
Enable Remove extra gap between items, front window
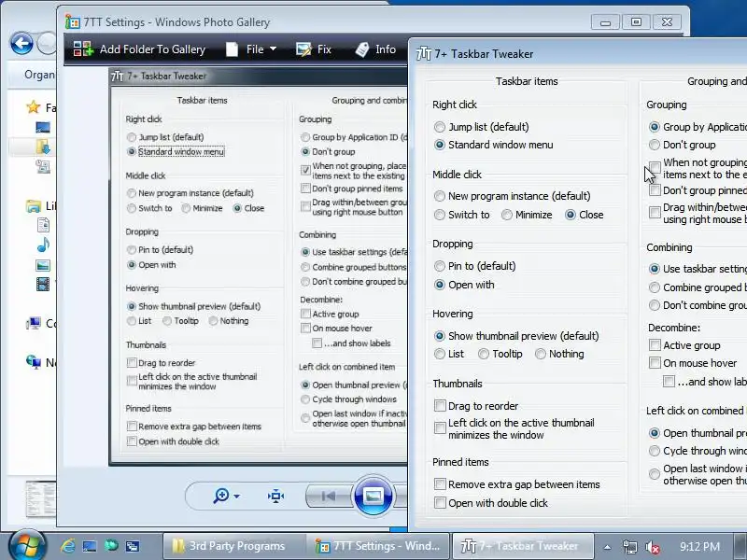coord(440,484)
